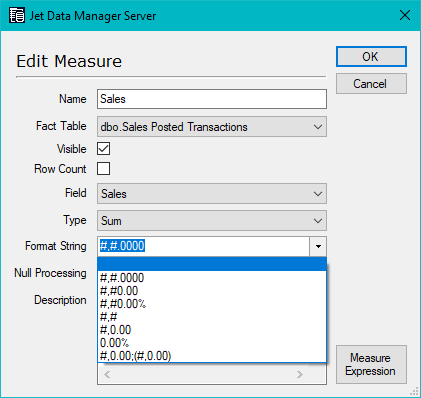Pick the #,#0.00% format option
Screen dimensions: 421x398
212,304
